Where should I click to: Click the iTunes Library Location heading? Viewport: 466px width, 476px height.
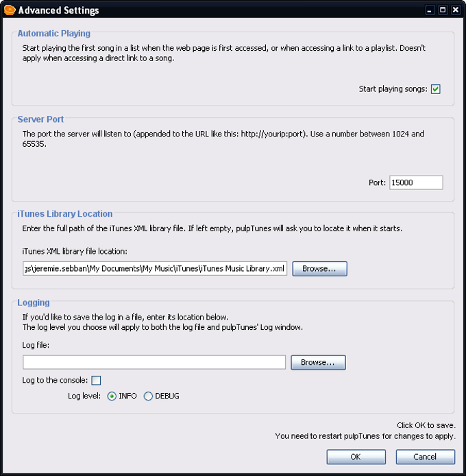(65, 214)
